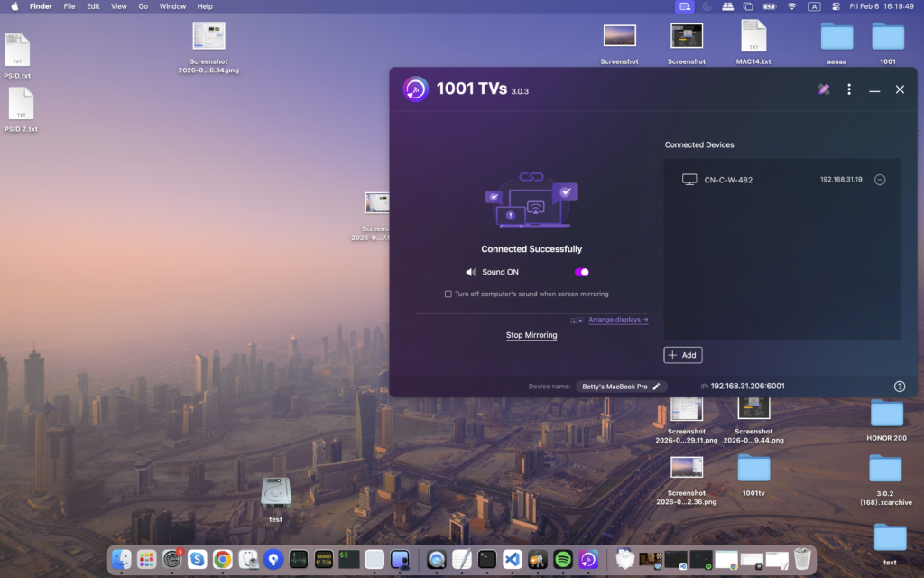Disconnect the CN-C-W-482 device
Screen dimensions: 924x578
(880, 180)
